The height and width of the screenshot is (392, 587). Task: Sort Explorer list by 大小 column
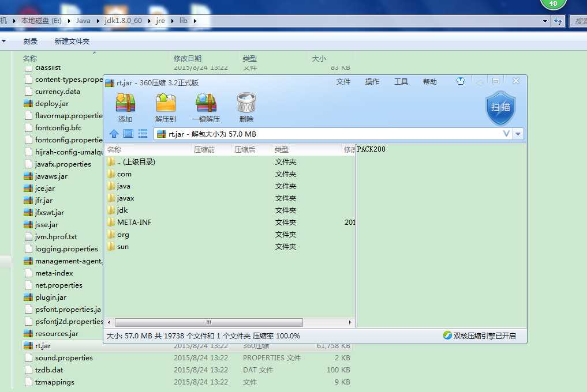(x=319, y=58)
